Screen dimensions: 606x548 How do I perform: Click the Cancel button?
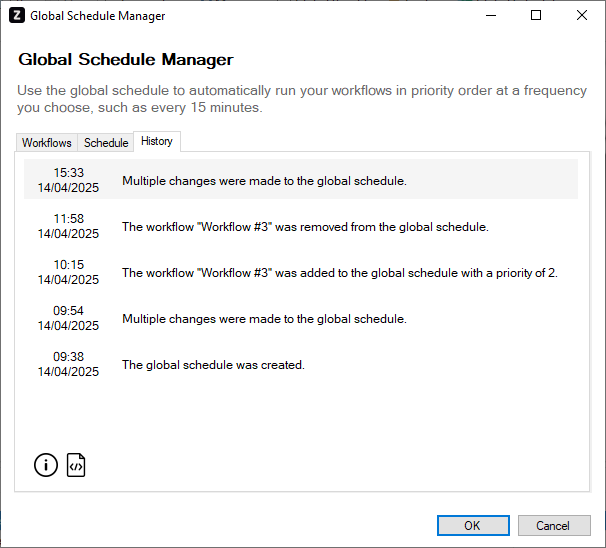(x=553, y=525)
